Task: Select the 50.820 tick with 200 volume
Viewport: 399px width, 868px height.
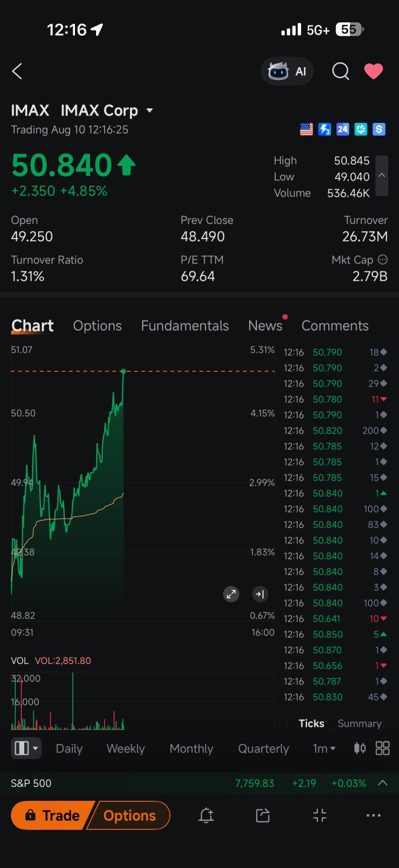Action: pyautogui.click(x=335, y=431)
